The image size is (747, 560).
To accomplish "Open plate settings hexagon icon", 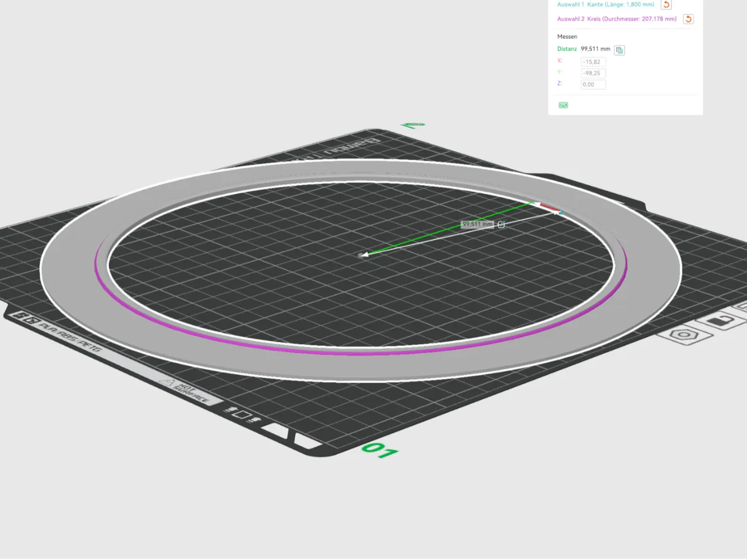I will [684, 335].
